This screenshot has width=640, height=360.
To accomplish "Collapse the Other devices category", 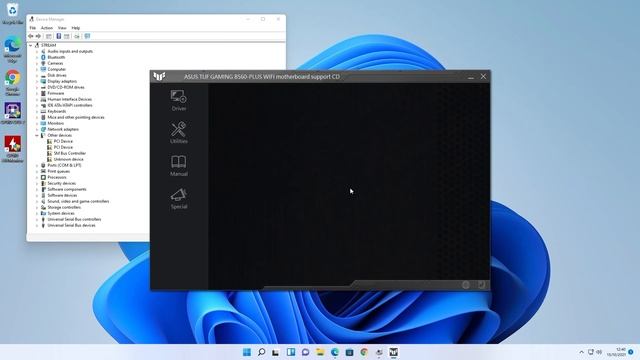I will (x=37, y=136).
